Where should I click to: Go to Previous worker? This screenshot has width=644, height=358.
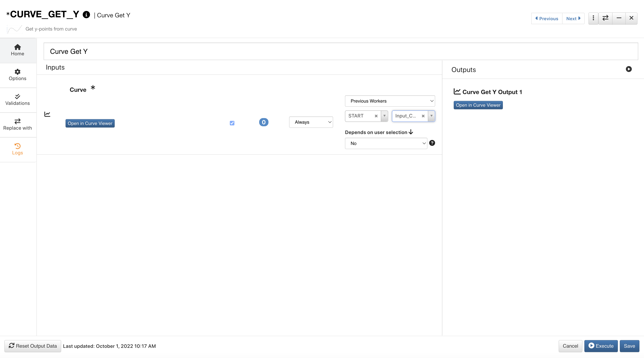pos(547,19)
